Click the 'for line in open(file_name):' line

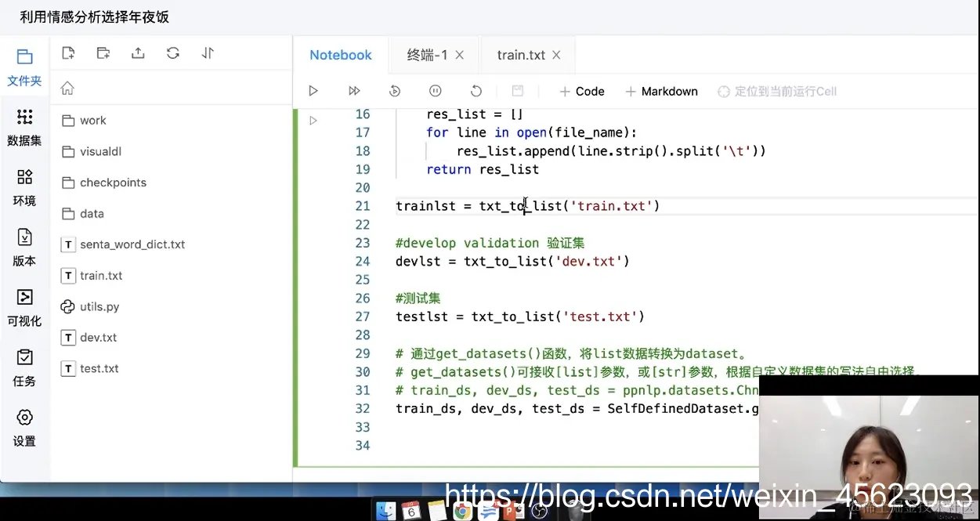click(x=532, y=132)
